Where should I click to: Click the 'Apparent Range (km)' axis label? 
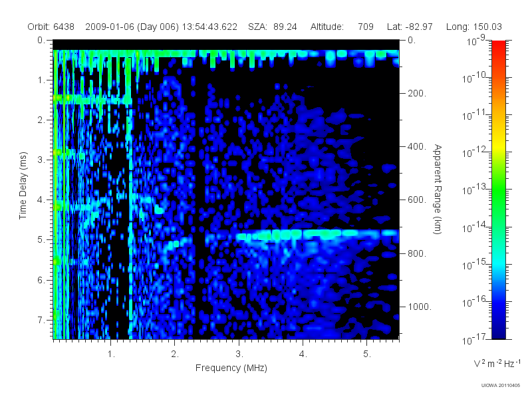(x=438, y=189)
